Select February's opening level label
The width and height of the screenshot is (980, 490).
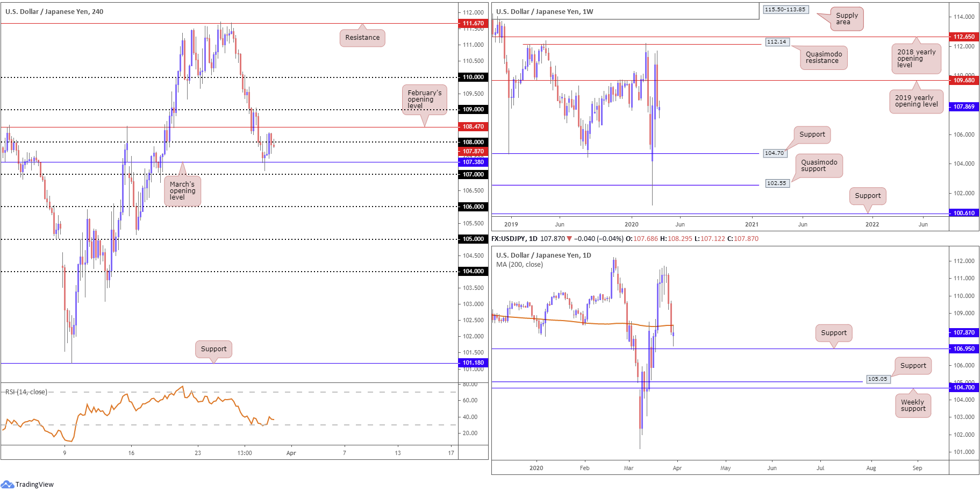pyautogui.click(x=424, y=100)
